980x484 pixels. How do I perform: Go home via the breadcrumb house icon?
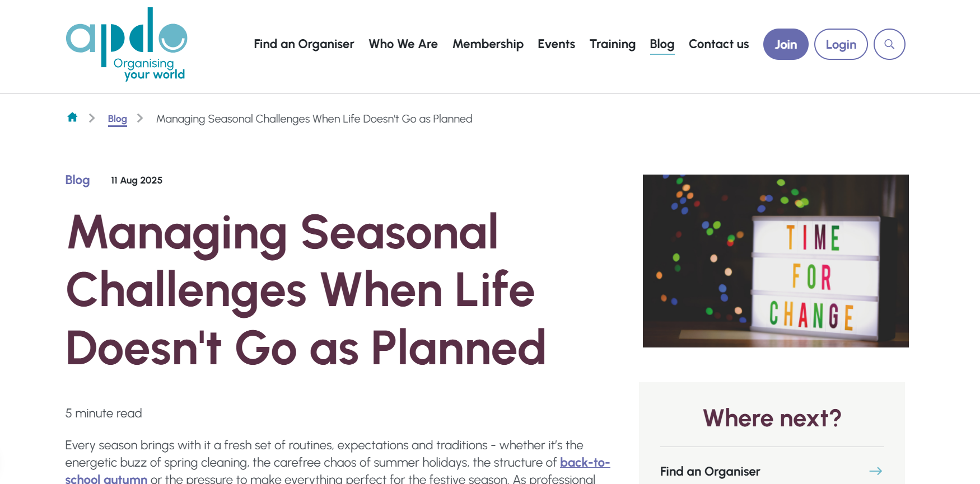[x=72, y=118]
